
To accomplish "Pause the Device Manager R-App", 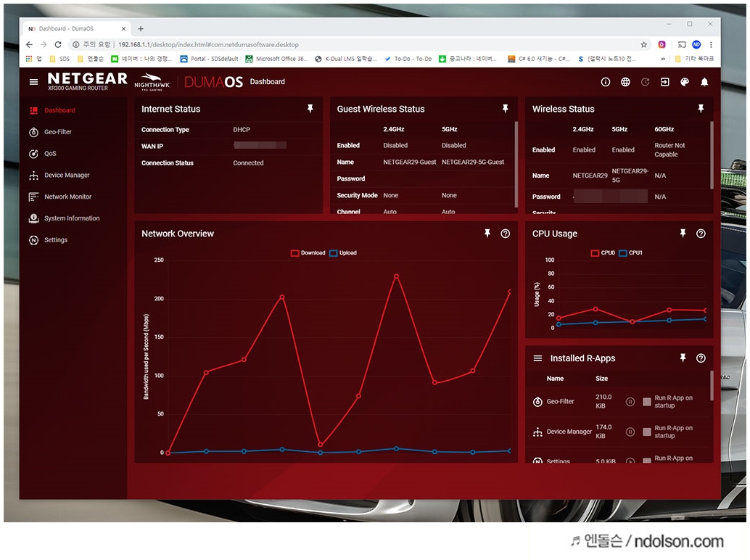I will coord(630,432).
